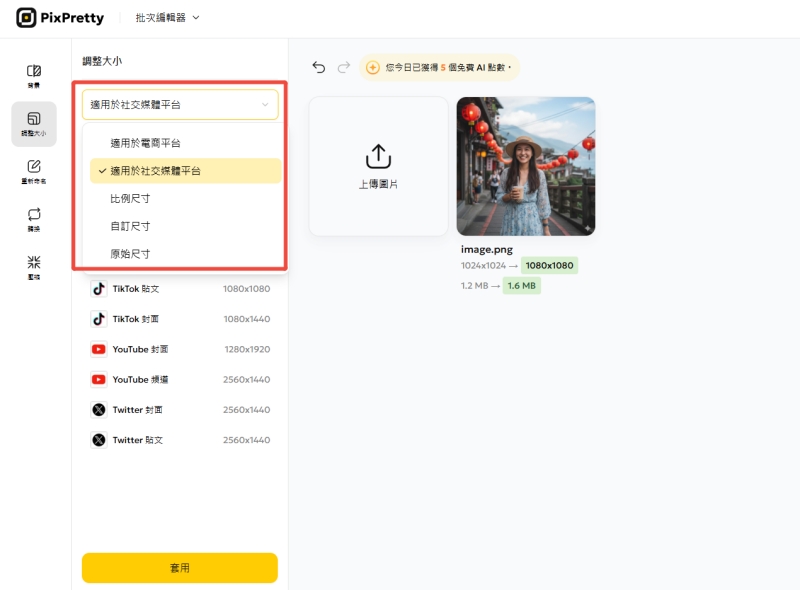Screen dimensions: 800x590
Task: Open the 背景 background tool in sidebar
Action: (x=34, y=76)
